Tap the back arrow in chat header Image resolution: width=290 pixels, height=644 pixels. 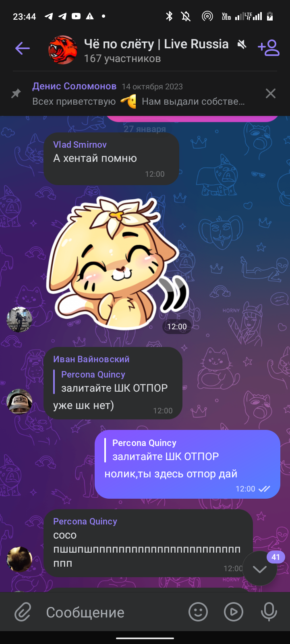click(23, 49)
